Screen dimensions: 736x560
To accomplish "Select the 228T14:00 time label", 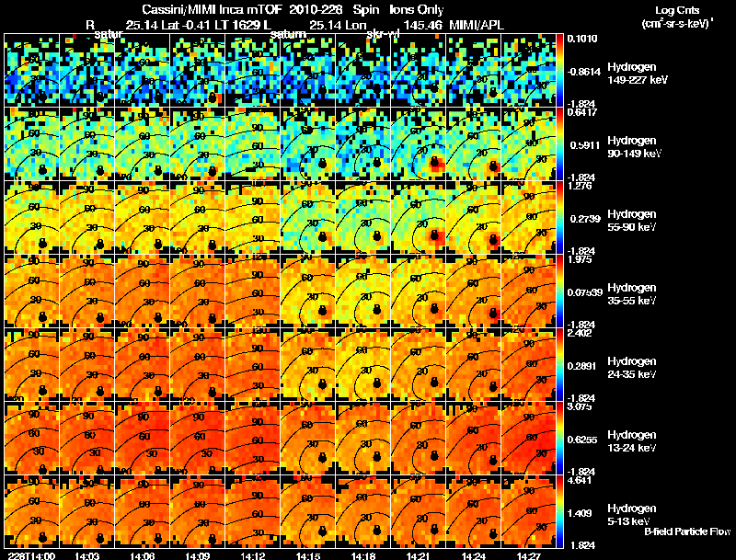I will click(x=31, y=555).
